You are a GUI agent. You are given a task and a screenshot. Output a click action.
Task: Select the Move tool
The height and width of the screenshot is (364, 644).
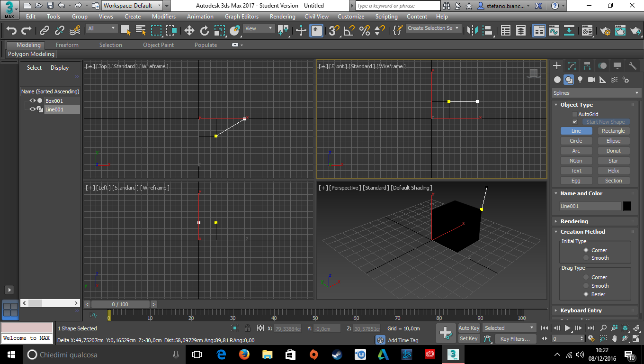click(x=189, y=31)
